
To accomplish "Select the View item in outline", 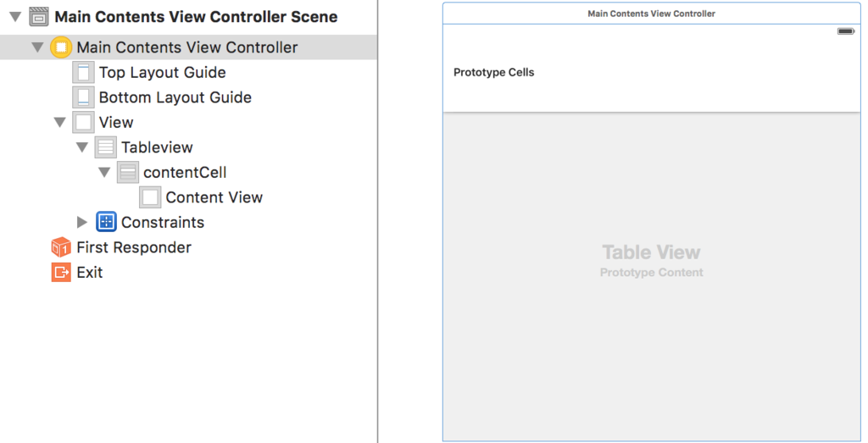I will click(x=116, y=122).
